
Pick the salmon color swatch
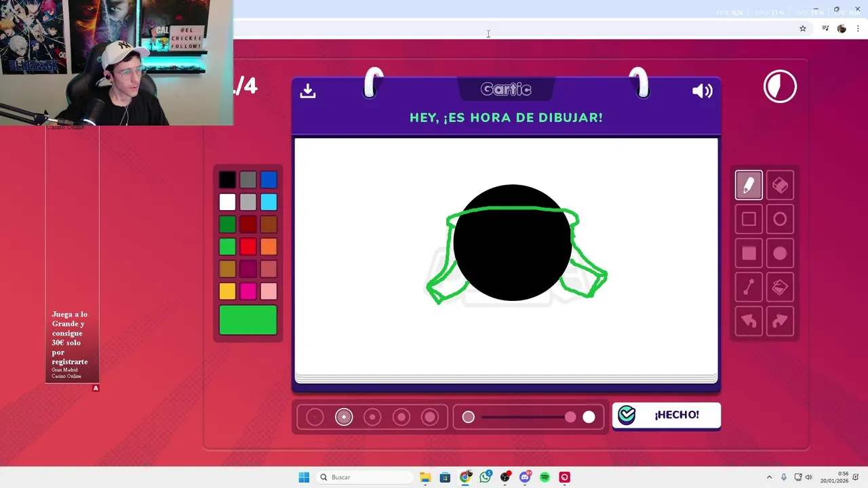[269, 269]
